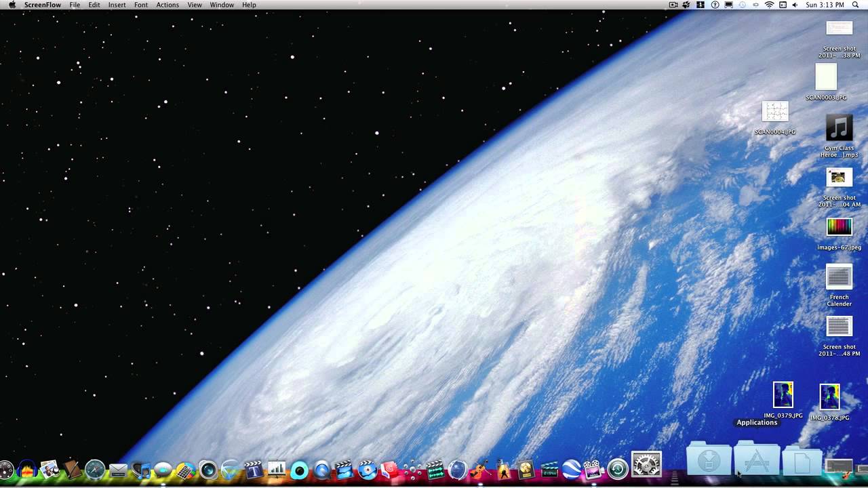
Task: Open the Insert menu
Action: coord(117,5)
